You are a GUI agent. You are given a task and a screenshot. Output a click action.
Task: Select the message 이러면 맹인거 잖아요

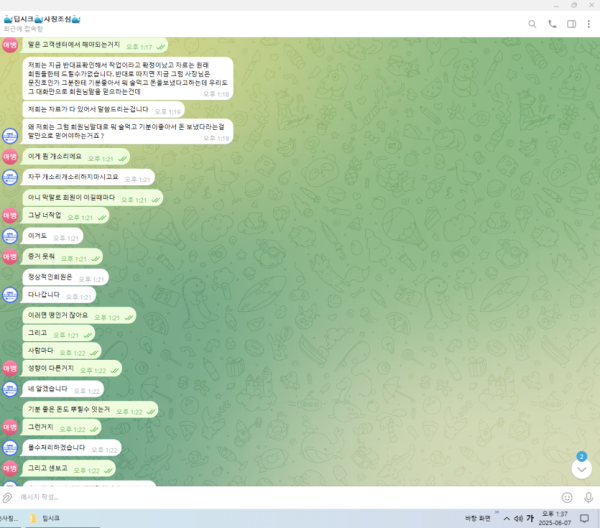coord(79,316)
